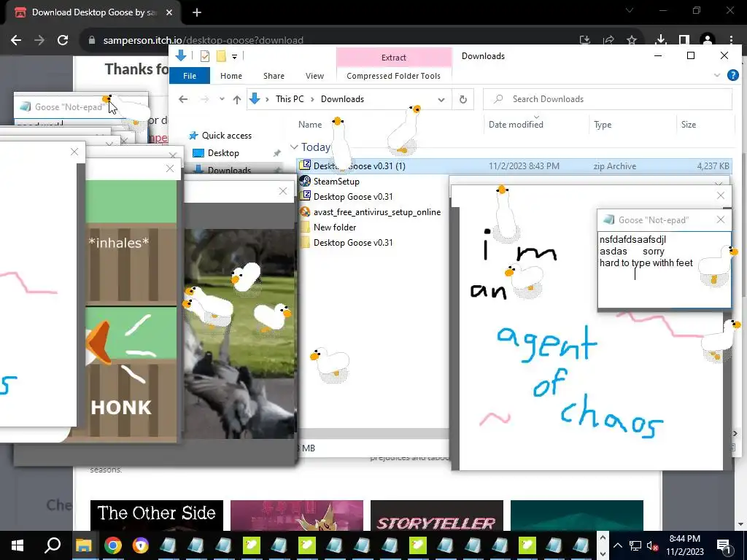Viewport: 747px width, 560px height.
Task: Open the network tray icon
Action: 635,545
